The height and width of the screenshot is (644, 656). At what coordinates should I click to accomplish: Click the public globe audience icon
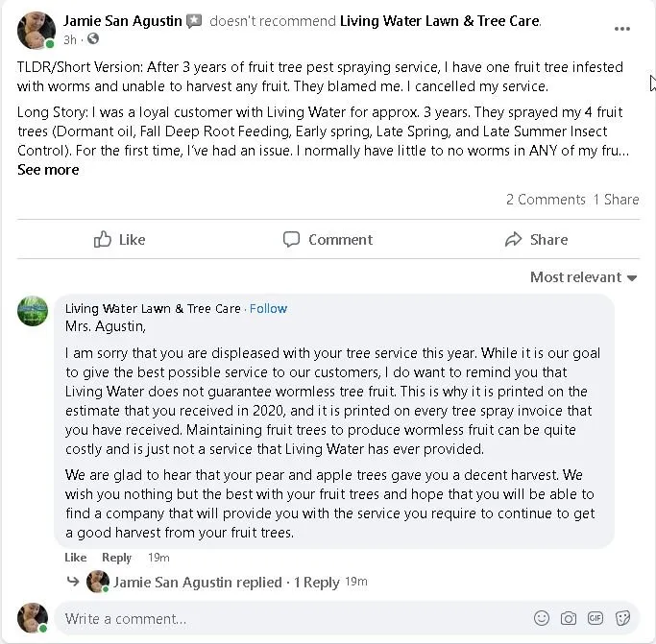tap(93, 39)
